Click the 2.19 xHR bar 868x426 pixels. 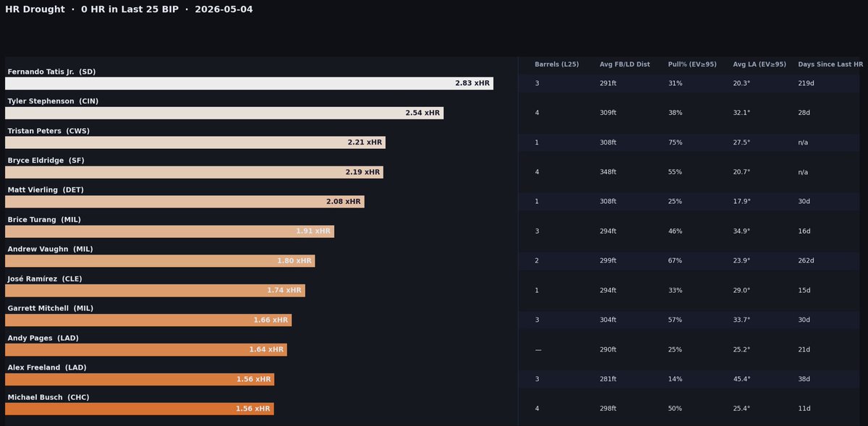[x=194, y=172]
